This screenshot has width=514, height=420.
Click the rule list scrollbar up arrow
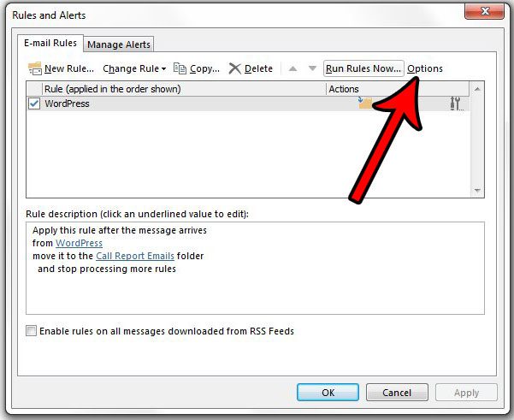(x=477, y=89)
